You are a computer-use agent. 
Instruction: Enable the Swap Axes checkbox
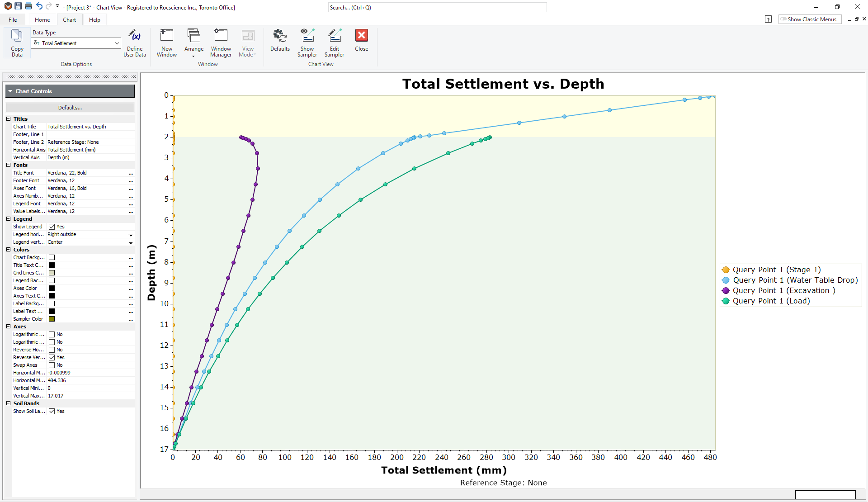(53, 365)
